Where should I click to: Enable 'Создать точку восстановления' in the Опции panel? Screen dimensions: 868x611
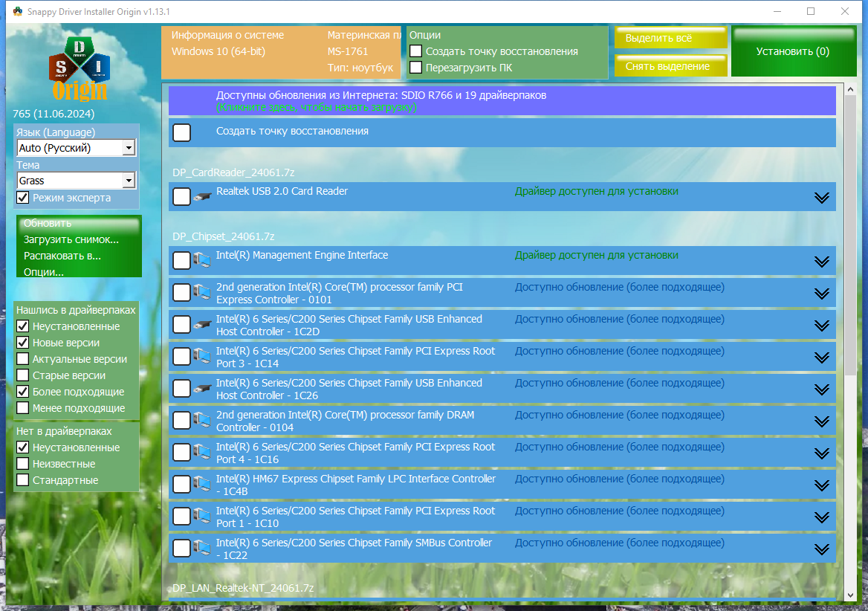[x=415, y=51]
